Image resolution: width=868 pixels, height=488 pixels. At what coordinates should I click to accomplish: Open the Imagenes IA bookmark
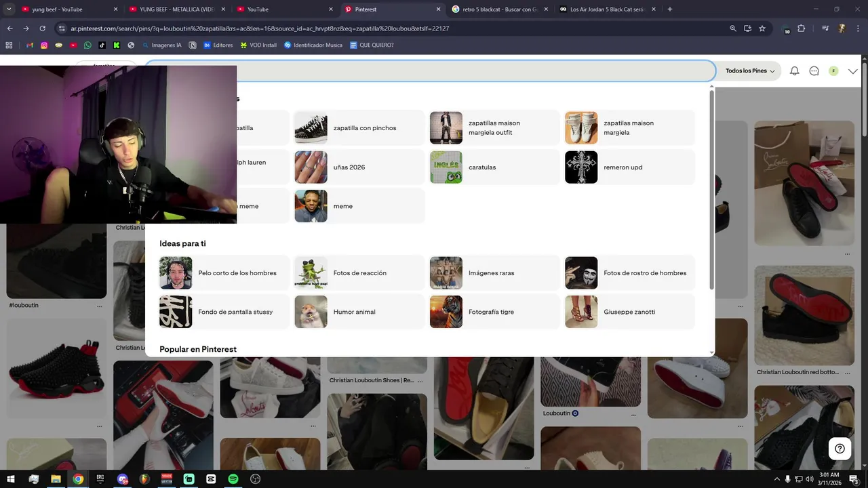[x=161, y=45]
